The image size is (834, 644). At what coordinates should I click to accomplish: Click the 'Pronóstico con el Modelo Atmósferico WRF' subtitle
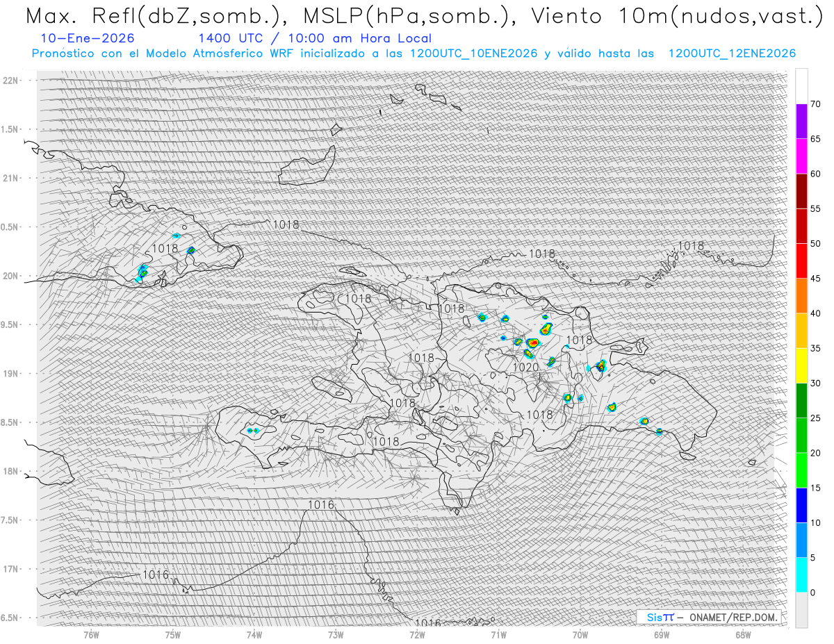pos(414,53)
